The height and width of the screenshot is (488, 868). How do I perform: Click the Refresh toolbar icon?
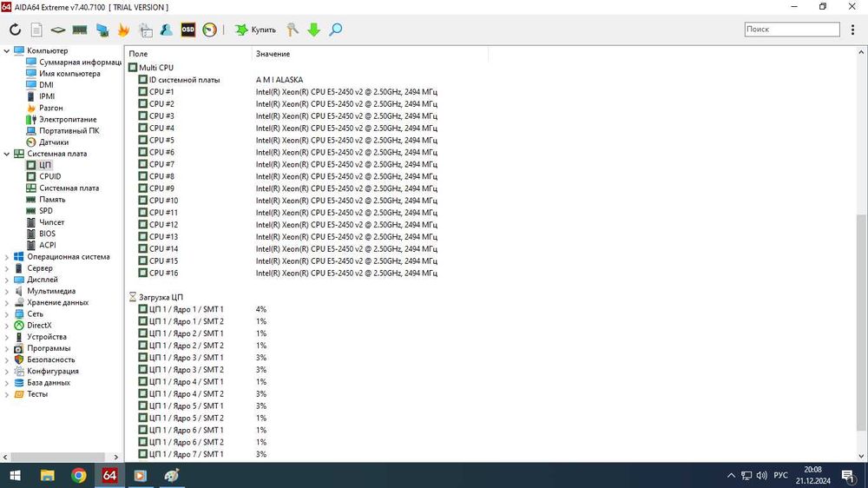tap(15, 30)
